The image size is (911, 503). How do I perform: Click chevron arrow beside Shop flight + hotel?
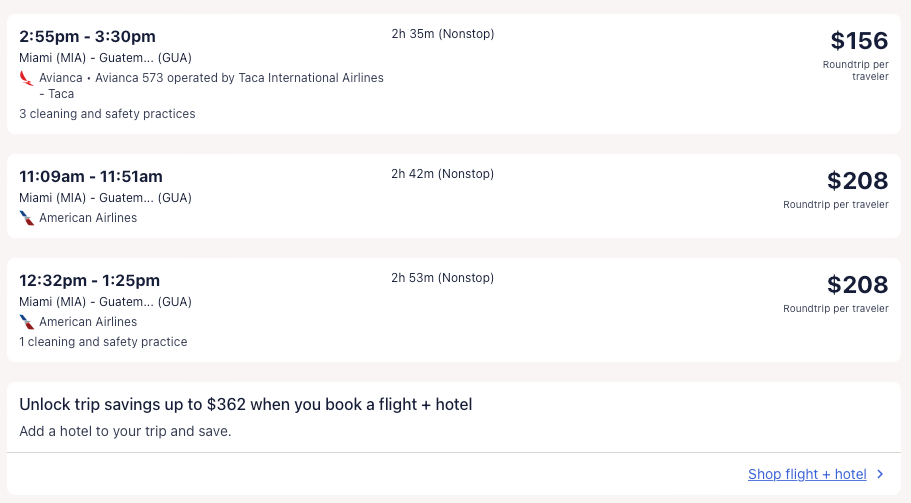pyautogui.click(x=880, y=475)
